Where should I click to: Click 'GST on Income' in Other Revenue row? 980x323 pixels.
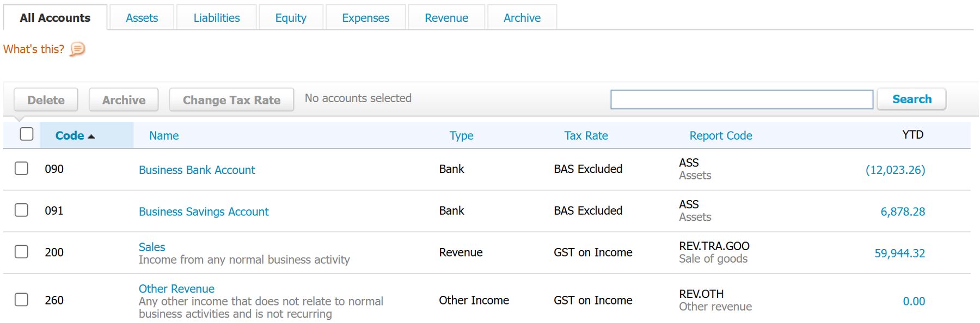593,300
